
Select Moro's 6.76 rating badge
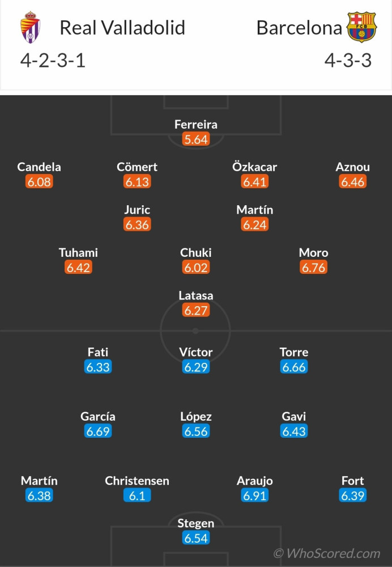point(314,268)
